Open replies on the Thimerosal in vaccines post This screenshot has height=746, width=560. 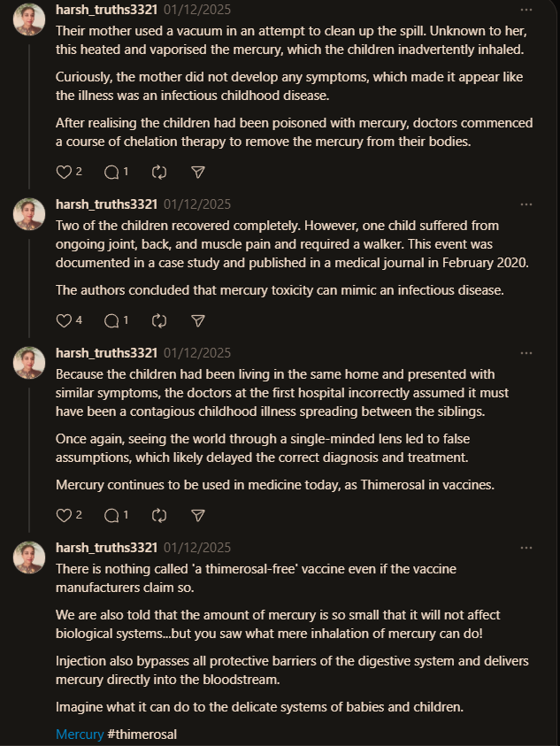click(111, 515)
